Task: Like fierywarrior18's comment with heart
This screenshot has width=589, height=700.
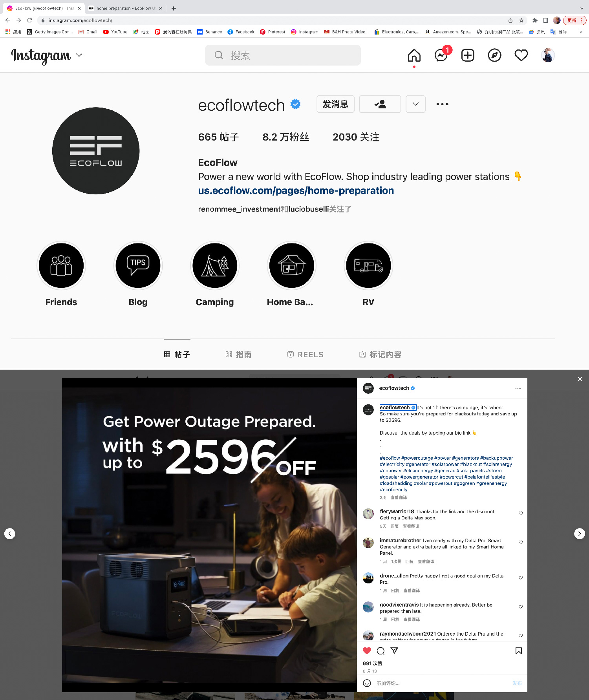Action: [x=521, y=513]
